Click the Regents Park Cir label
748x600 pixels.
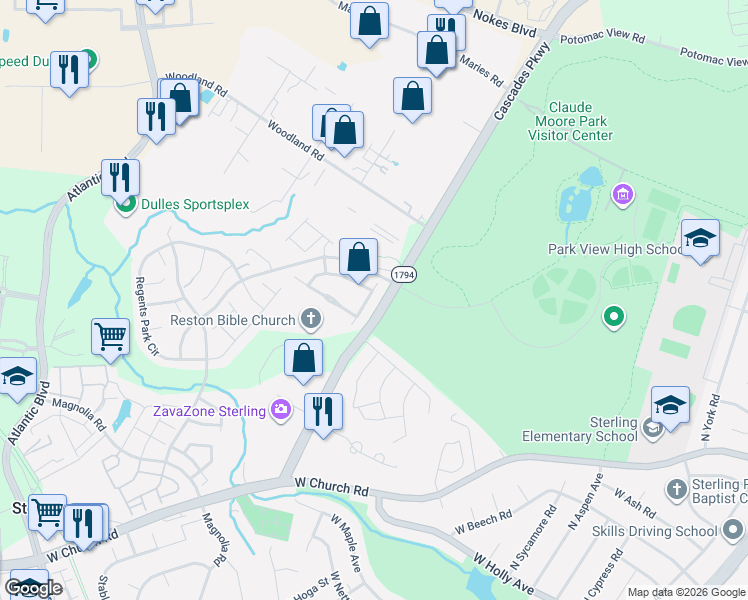(146, 316)
